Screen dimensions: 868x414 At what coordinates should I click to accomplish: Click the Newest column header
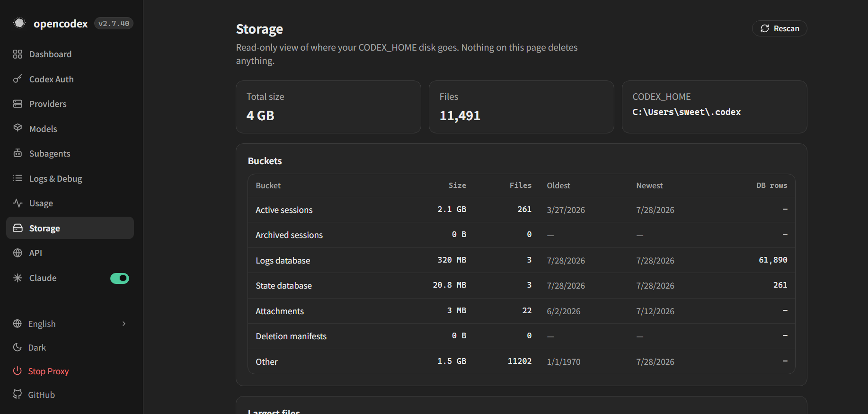point(649,185)
